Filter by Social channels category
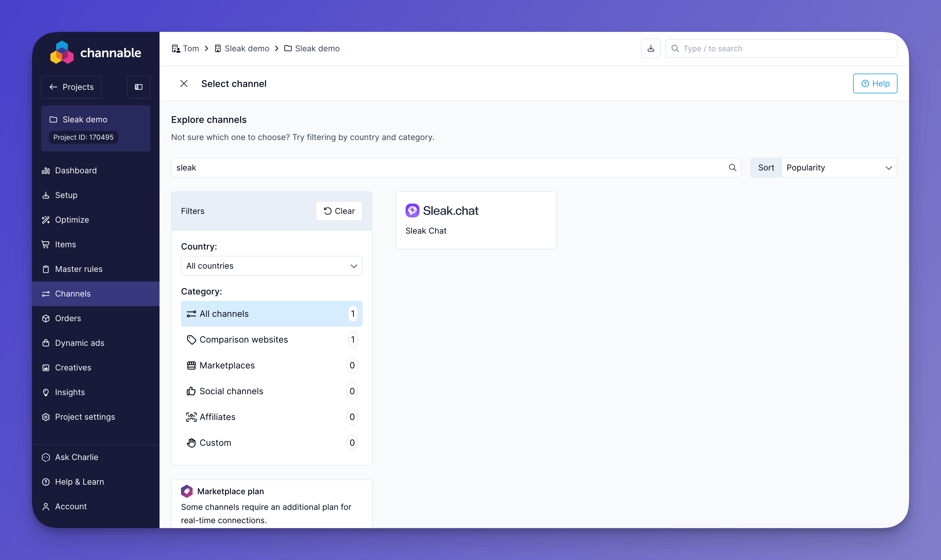 coord(272,391)
